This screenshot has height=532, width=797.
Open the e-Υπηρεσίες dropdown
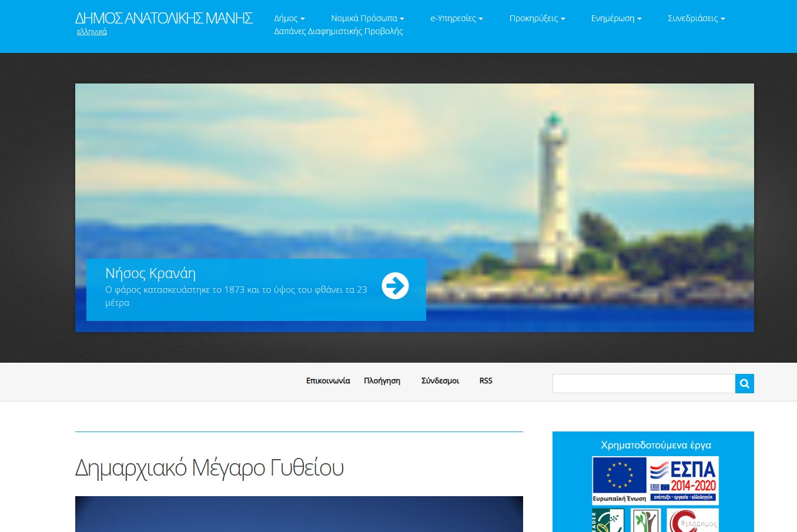point(457,18)
